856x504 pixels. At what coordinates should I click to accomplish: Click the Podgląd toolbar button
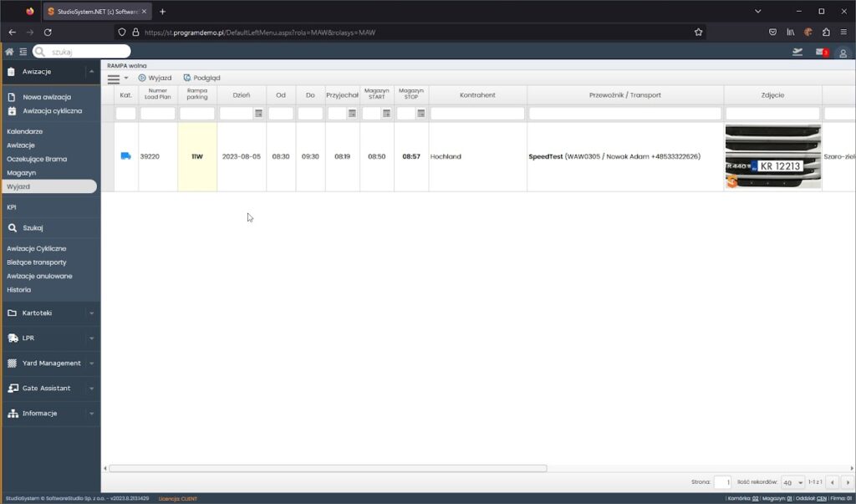[201, 78]
